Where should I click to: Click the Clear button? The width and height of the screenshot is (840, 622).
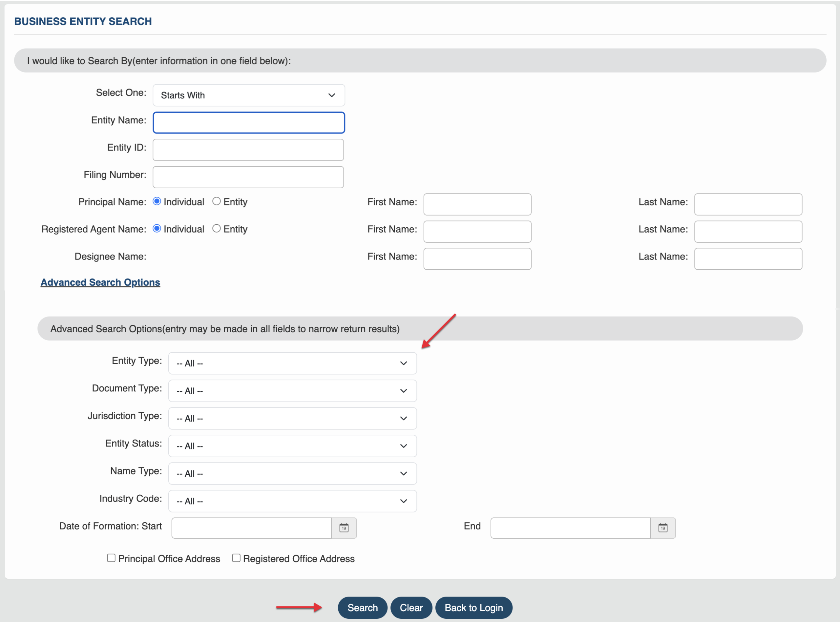click(x=411, y=608)
